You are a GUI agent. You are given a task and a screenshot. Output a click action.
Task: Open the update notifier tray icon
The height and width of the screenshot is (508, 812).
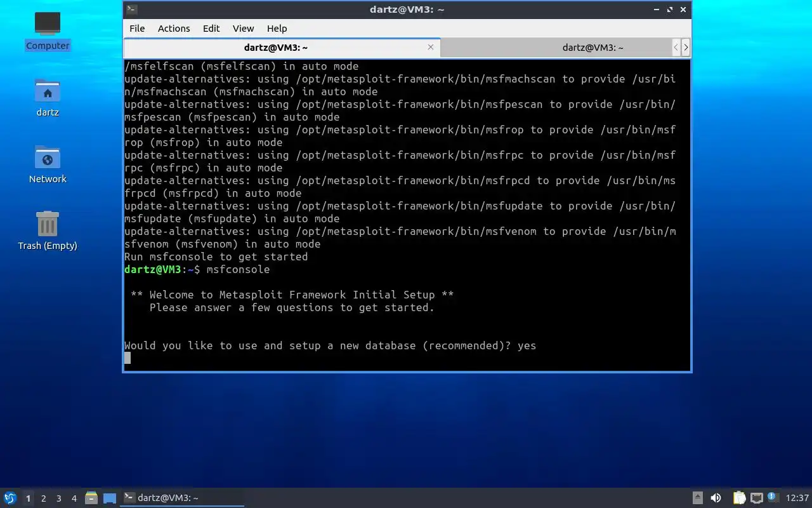(x=772, y=497)
